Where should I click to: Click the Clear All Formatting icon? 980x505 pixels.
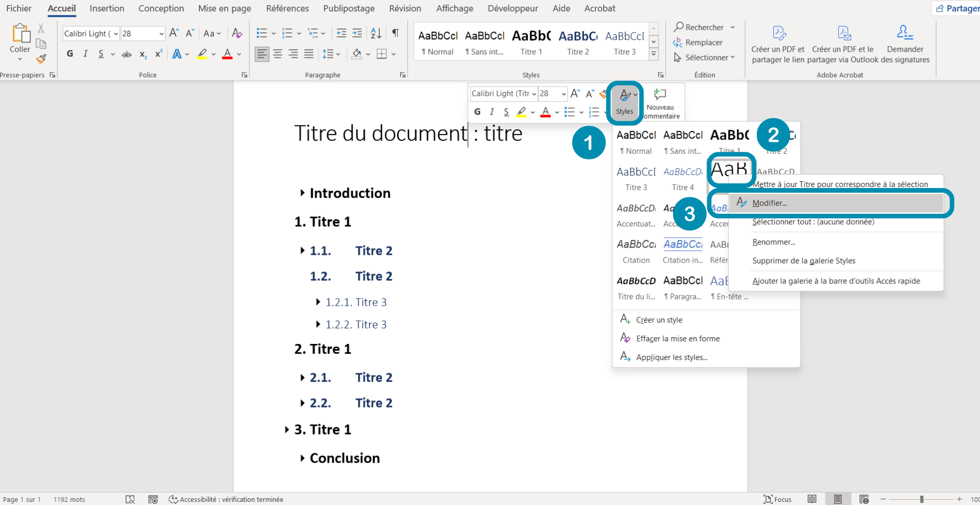(237, 34)
